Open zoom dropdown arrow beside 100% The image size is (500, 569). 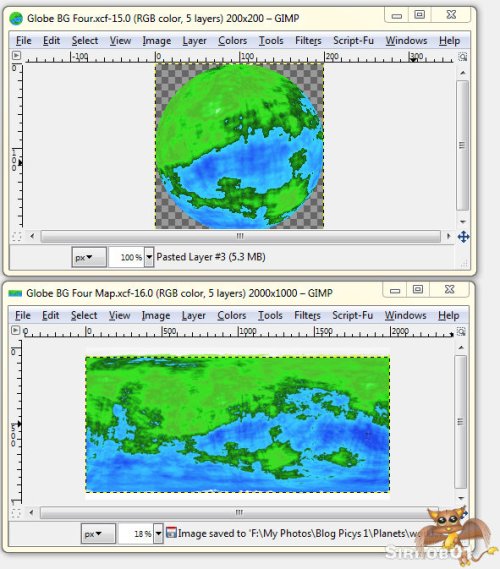149,257
